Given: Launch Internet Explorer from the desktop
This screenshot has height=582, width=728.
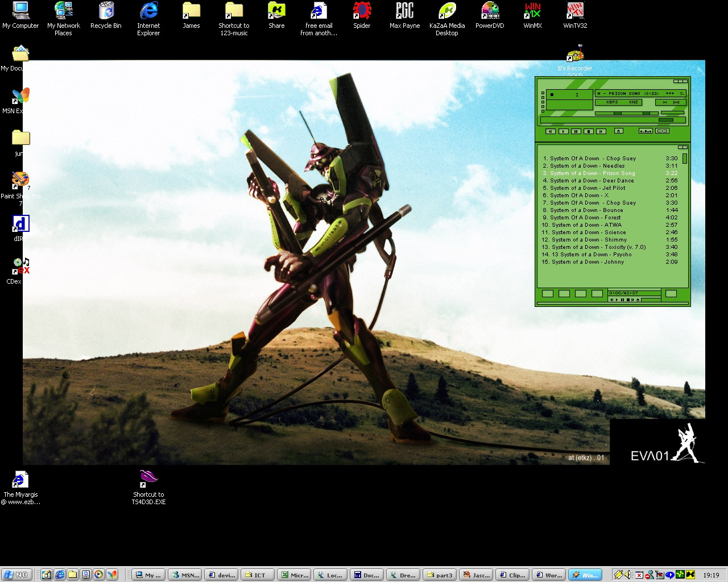Looking at the screenshot, I should (148, 19).
